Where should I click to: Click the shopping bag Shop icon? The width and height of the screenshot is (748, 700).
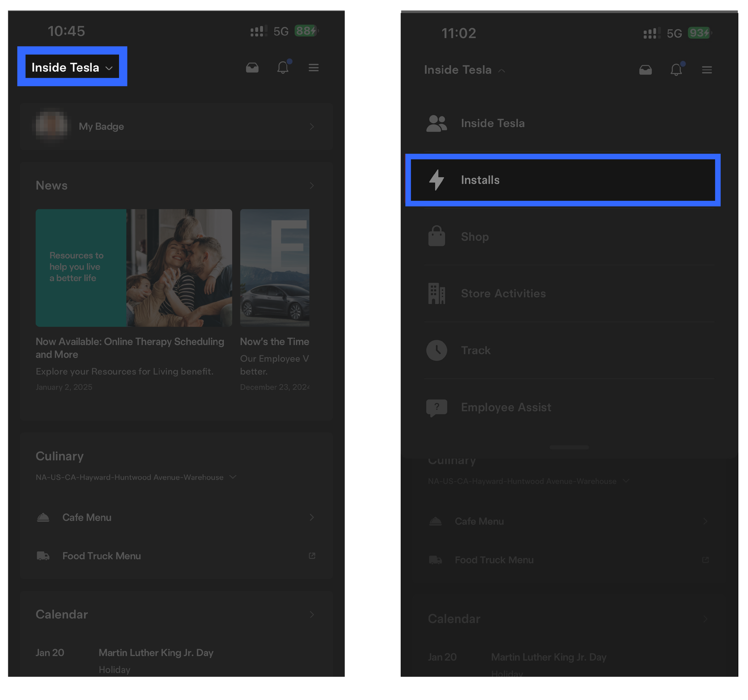[436, 236]
